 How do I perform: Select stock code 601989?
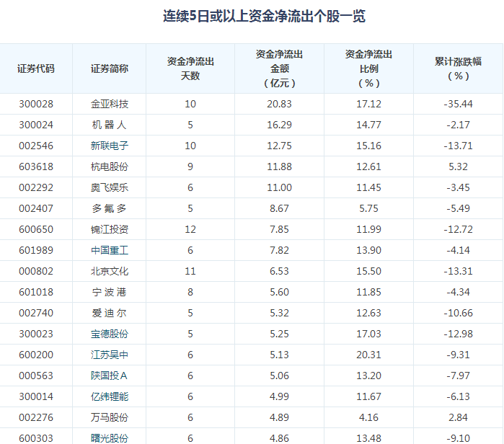click(36, 250)
